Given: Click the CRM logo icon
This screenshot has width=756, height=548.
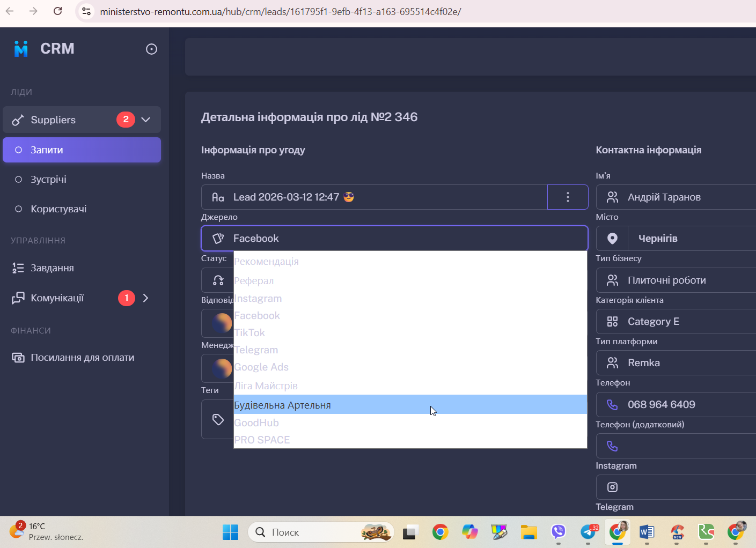Looking at the screenshot, I should point(21,49).
